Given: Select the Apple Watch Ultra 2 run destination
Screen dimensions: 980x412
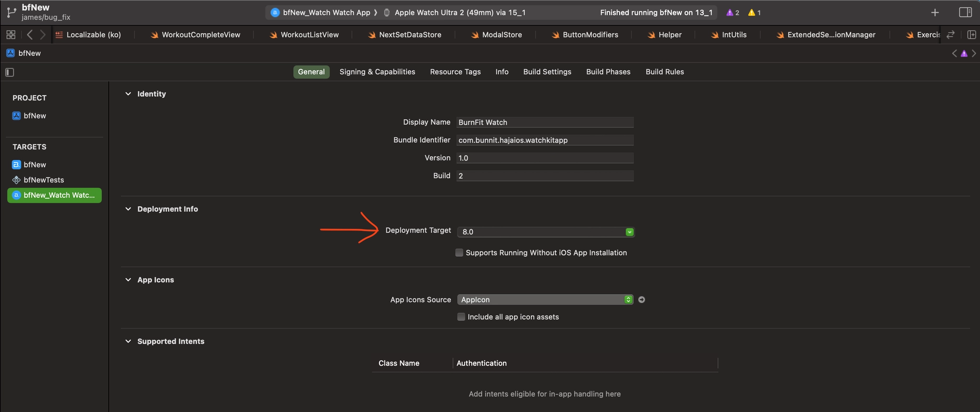Looking at the screenshot, I should [x=459, y=12].
